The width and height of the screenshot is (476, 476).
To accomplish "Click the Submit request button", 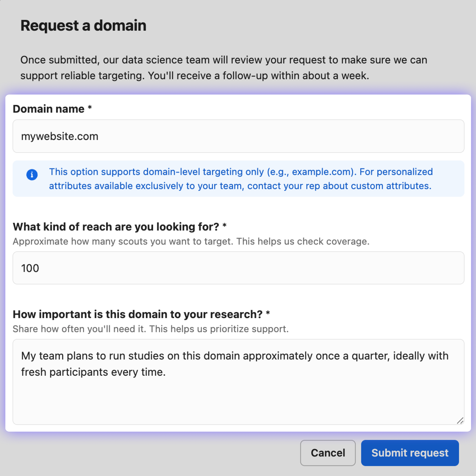I will (410, 453).
